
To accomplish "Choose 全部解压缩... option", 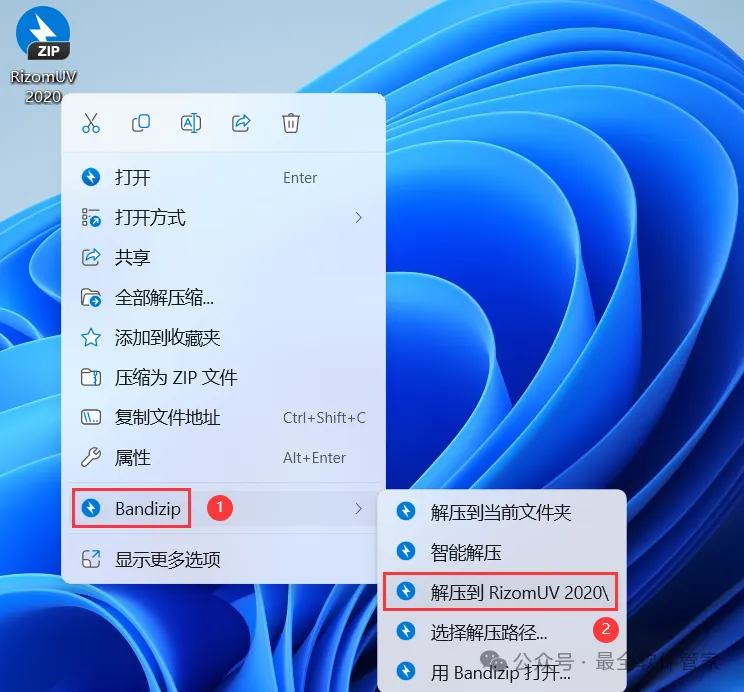I will 223,298.
